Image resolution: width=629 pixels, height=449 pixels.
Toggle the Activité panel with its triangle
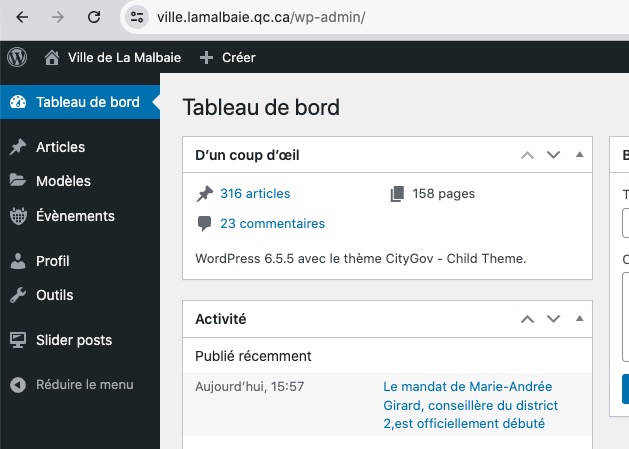click(579, 319)
